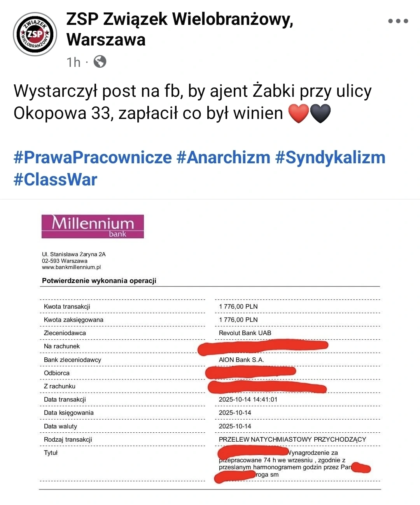Follow the #Syndykalizm hashtag

click(330, 157)
